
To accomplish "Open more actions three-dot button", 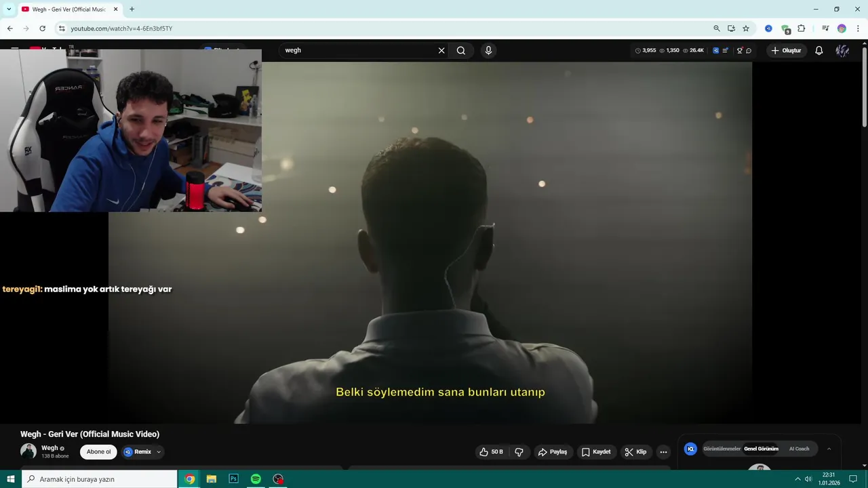I will coord(663,452).
